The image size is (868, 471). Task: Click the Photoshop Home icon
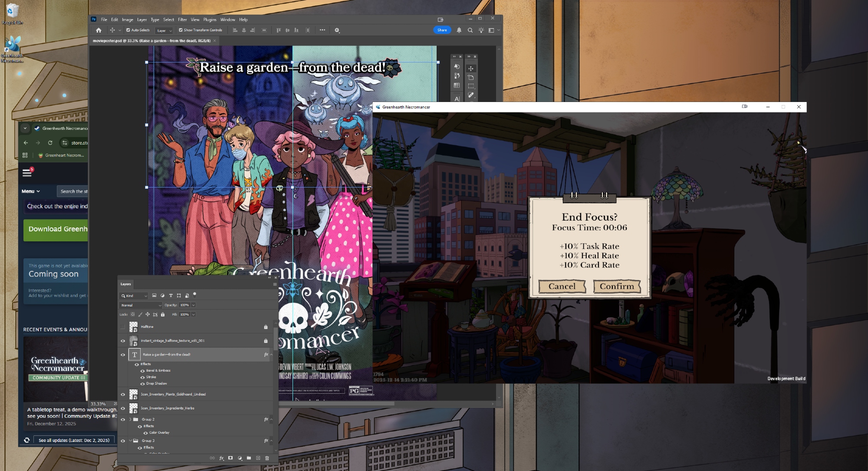point(99,30)
